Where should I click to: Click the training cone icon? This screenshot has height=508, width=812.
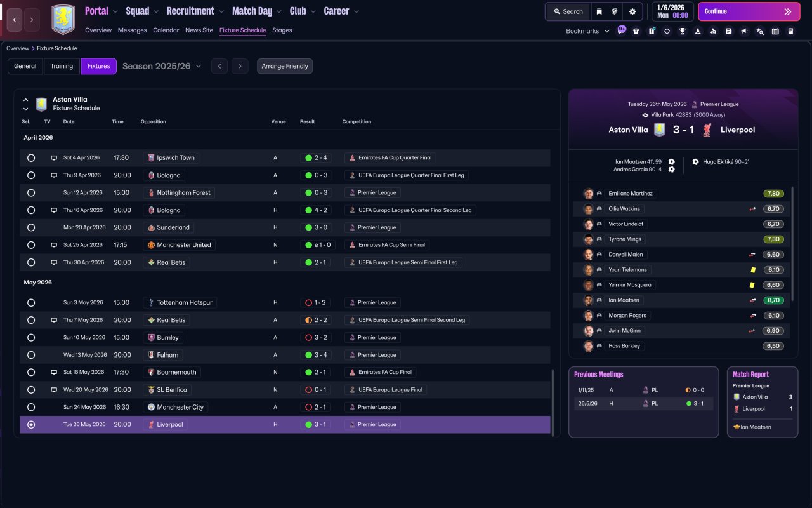click(698, 31)
